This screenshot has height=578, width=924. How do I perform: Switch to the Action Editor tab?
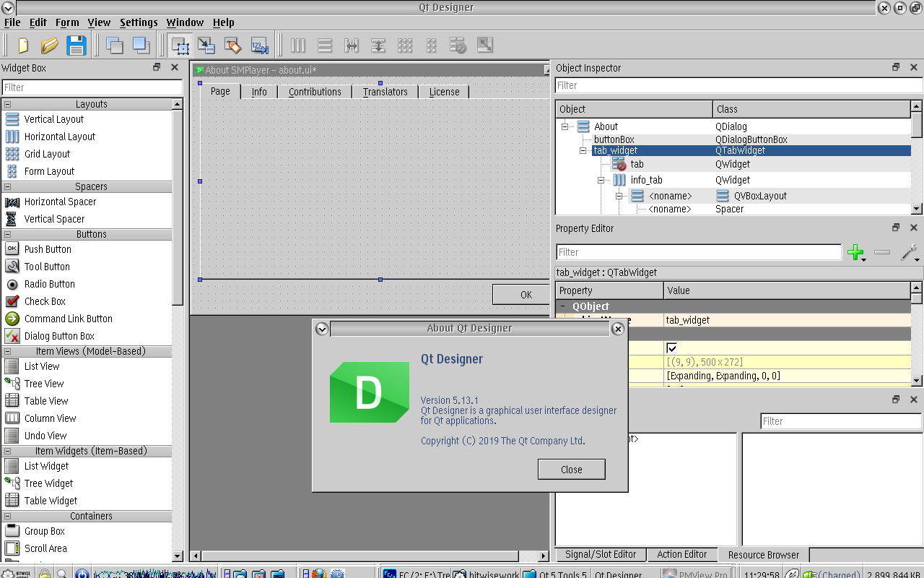(681, 554)
